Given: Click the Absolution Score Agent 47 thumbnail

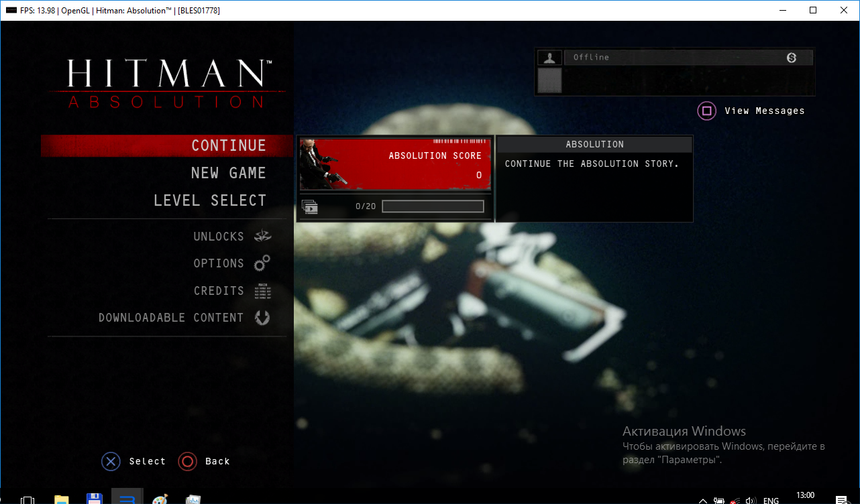Looking at the screenshot, I should [319, 165].
